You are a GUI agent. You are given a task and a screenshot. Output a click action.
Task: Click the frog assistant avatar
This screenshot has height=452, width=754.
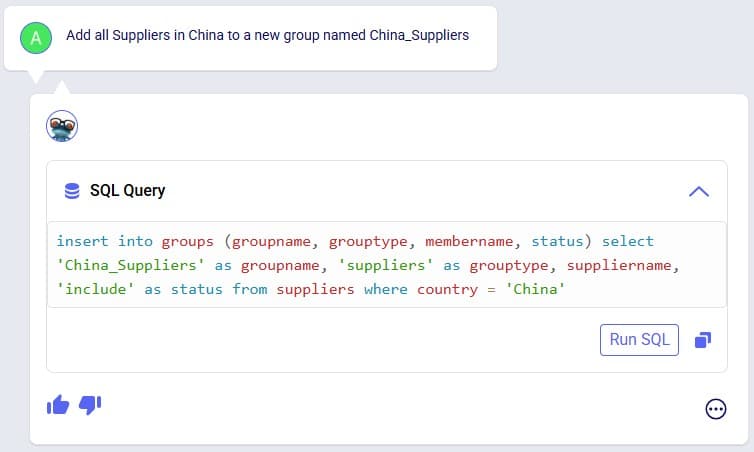(62, 126)
